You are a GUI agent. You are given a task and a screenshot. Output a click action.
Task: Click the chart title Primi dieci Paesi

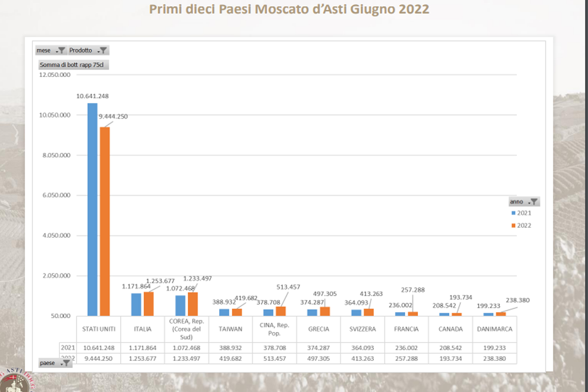click(x=289, y=9)
